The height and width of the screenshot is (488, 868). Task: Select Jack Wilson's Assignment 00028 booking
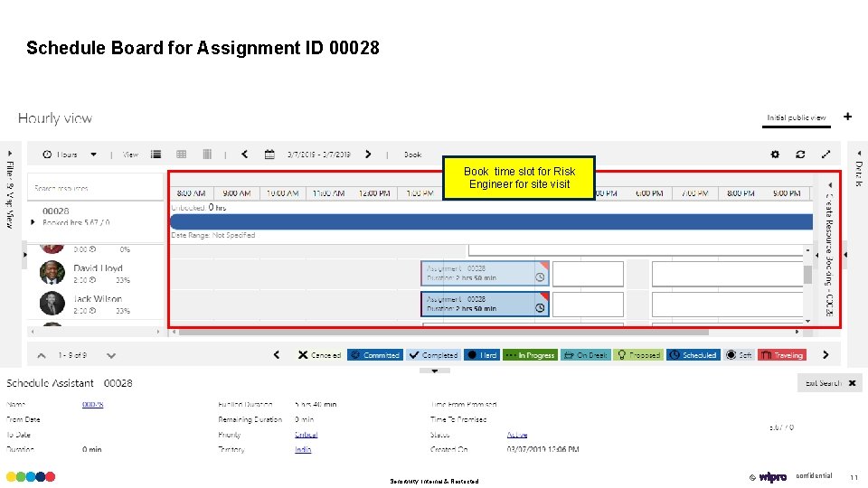pyautogui.click(x=485, y=304)
